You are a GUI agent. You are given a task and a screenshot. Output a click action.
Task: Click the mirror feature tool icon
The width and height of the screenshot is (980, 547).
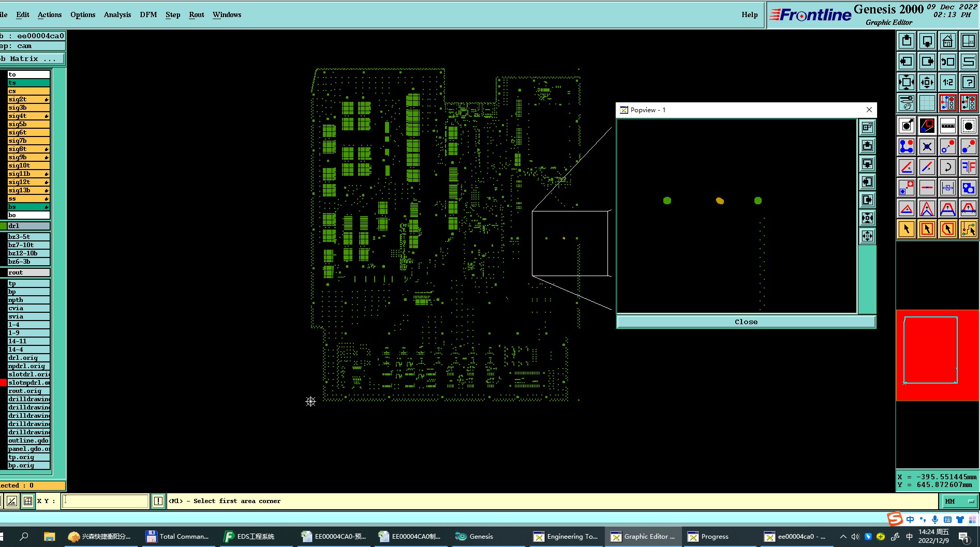[968, 167]
